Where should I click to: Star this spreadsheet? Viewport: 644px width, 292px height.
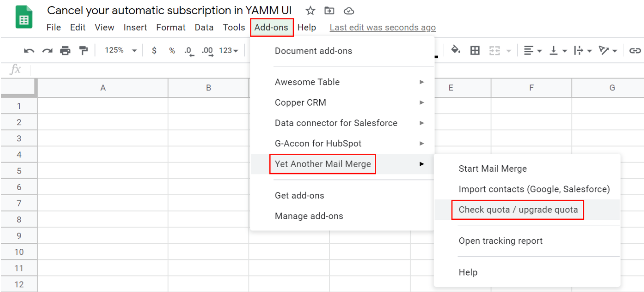point(311,11)
